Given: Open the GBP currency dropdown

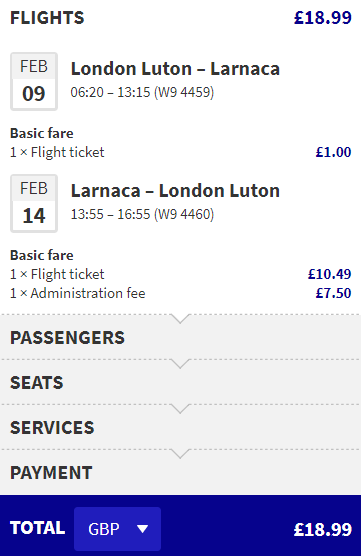Looking at the screenshot, I should pyautogui.click(x=117, y=529).
